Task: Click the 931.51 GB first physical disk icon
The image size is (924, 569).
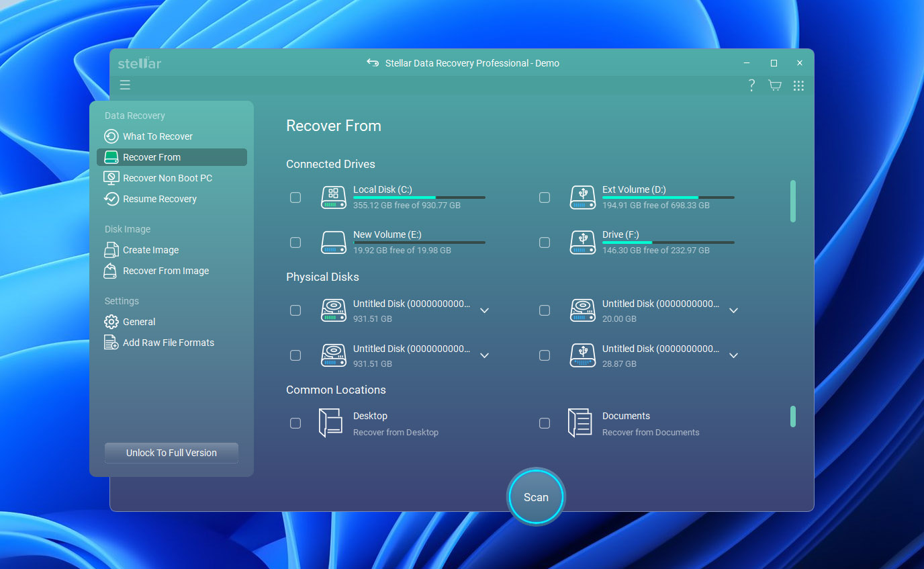Action: pyautogui.click(x=334, y=310)
